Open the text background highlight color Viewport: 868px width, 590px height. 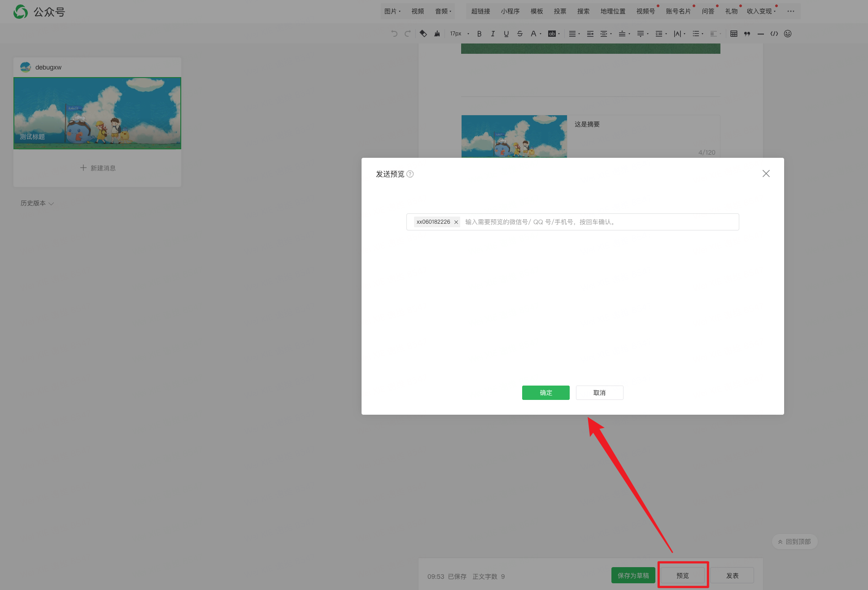pyautogui.click(x=552, y=34)
